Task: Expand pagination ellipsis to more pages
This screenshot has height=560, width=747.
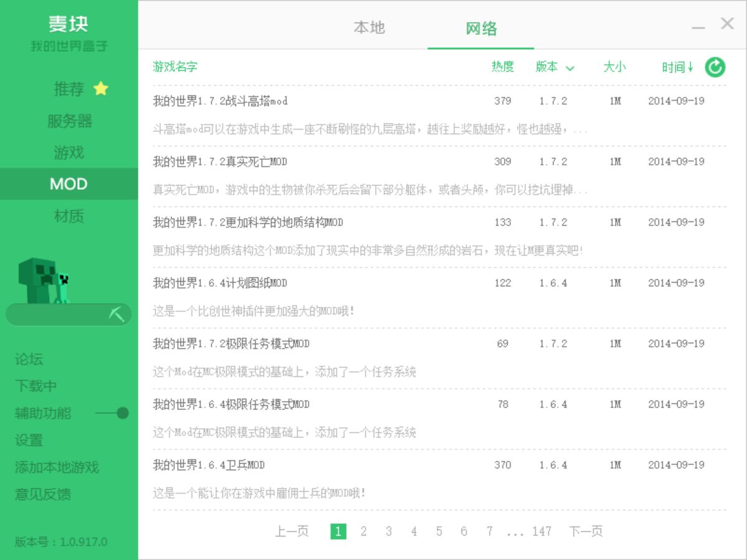Action: click(x=515, y=531)
